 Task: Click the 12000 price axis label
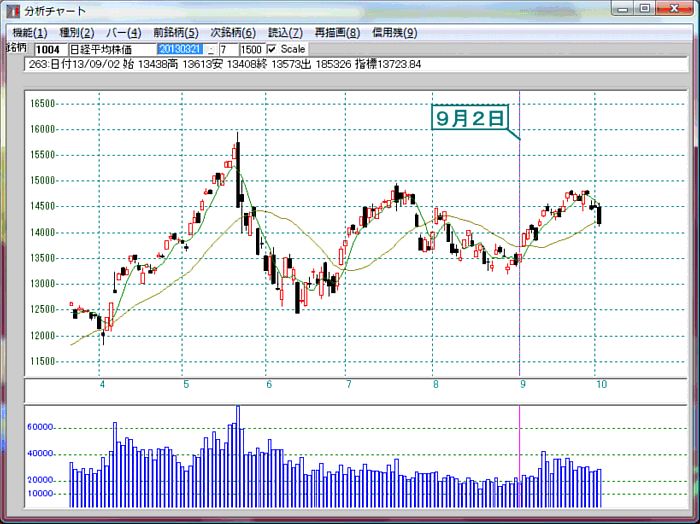[x=42, y=336]
